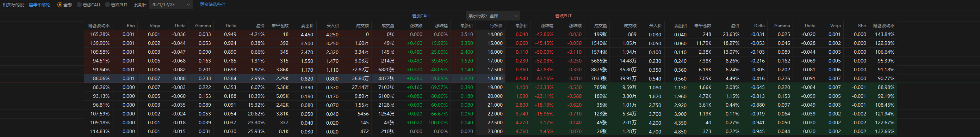Image resolution: width=980 pixels, height=137 pixels.
Task: Sort by the 行权价 column header
Action: tap(496, 25)
